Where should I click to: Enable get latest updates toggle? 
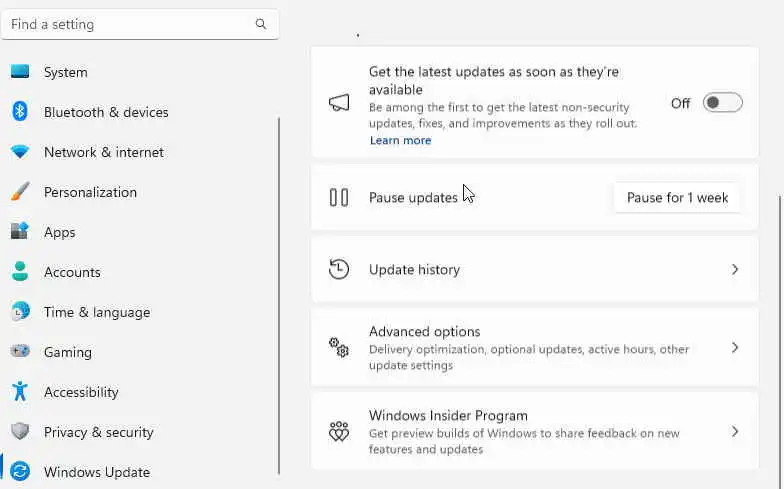click(x=722, y=103)
